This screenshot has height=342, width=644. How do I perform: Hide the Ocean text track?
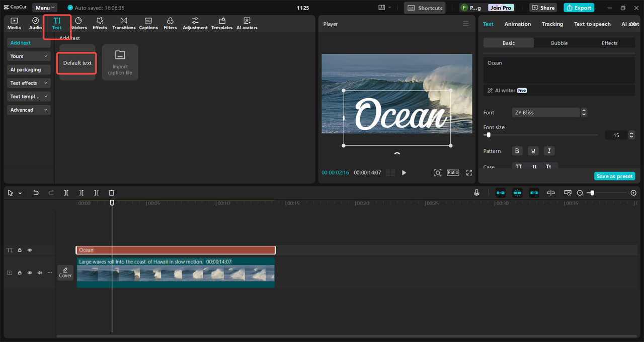point(30,250)
